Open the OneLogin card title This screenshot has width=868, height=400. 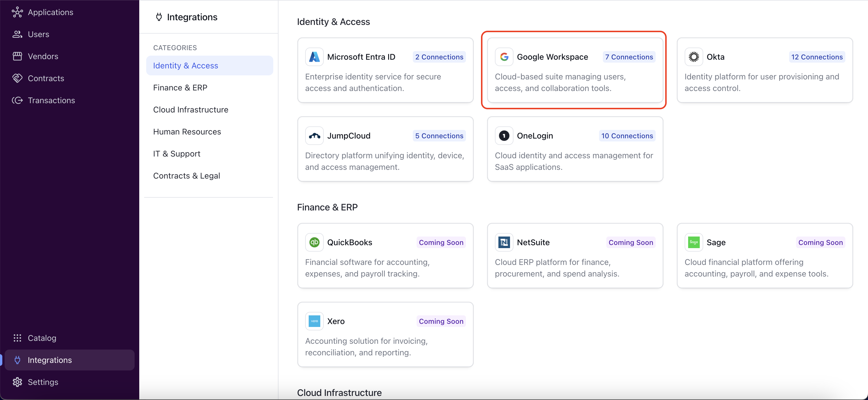click(535, 136)
